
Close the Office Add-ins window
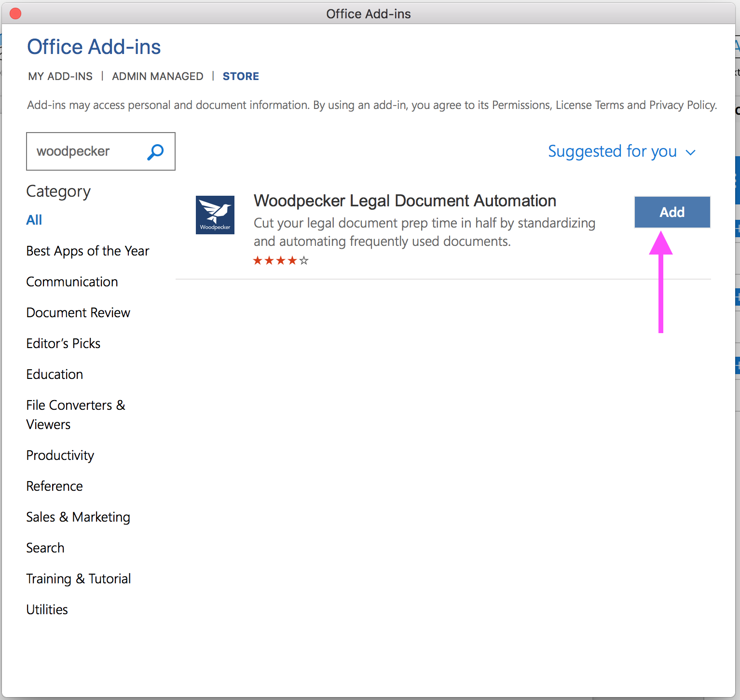coord(15,13)
